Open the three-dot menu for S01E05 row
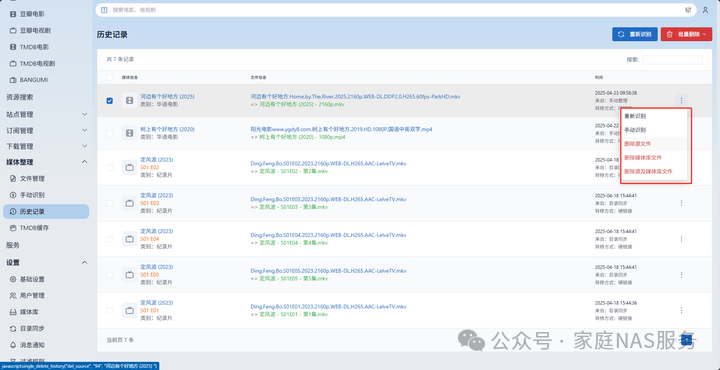720x370 pixels. 681,275
